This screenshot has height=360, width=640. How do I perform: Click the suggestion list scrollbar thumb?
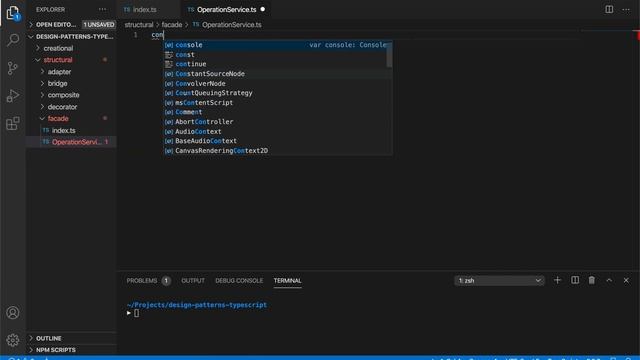tap(389, 54)
